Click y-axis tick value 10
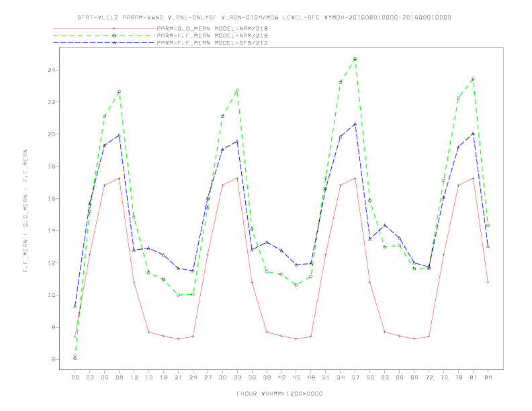Viewport: 532px width, 411px height. pyautogui.click(x=51, y=295)
